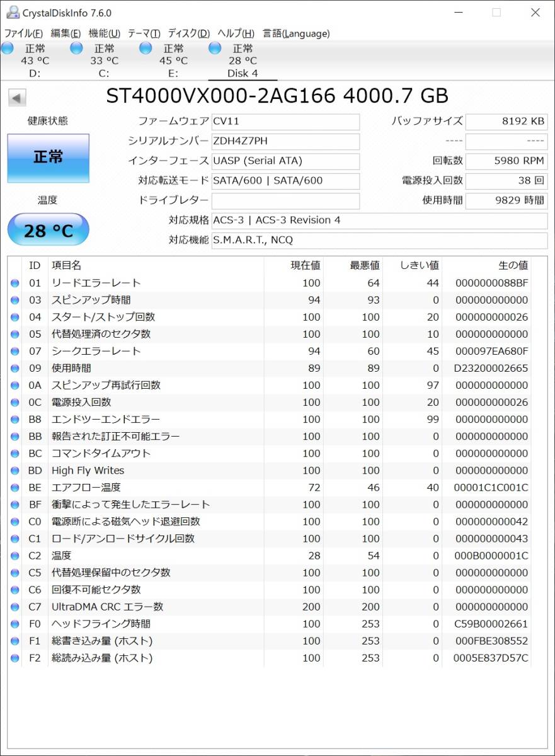Select the ロード/アンロードサイクル回数 row
This screenshot has height=756, width=555.
point(269,539)
